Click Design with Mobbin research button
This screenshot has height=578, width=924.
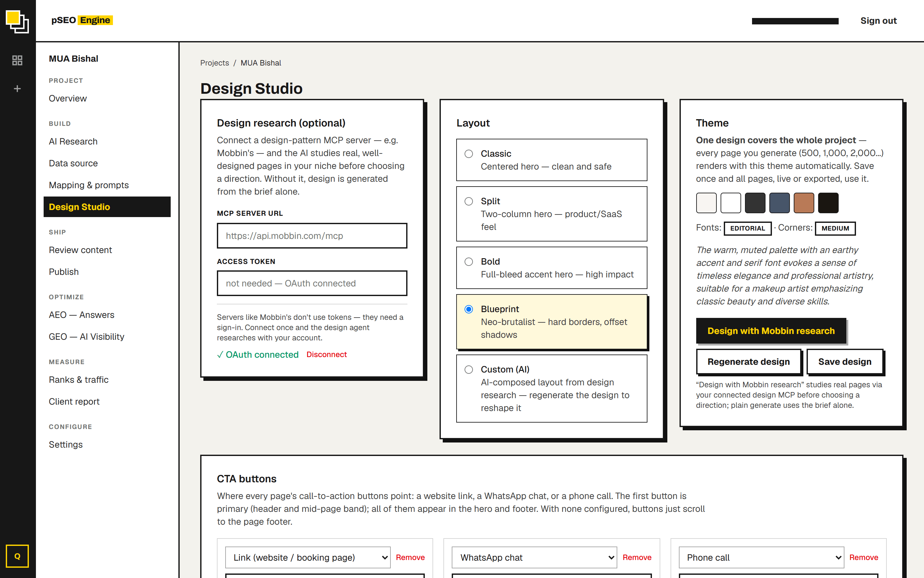coord(771,331)
